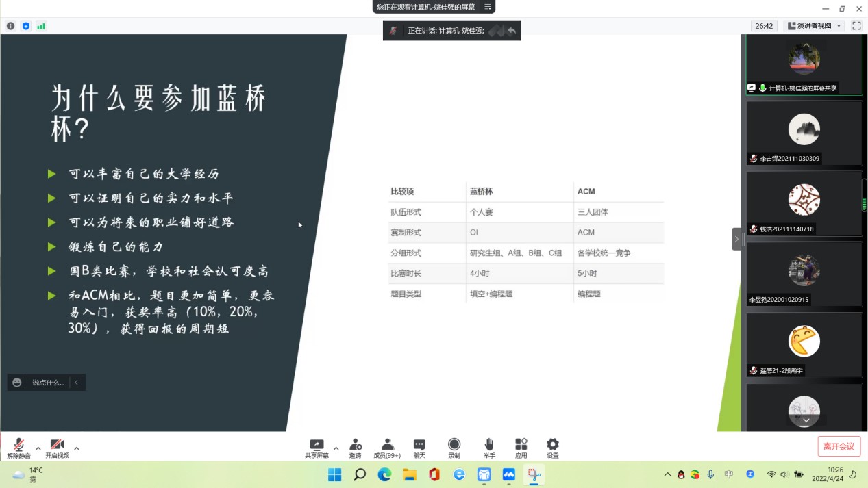Screen dimensions: 868x488
Task: Open the 邀请 invite icon
Action: pos(355,448)
